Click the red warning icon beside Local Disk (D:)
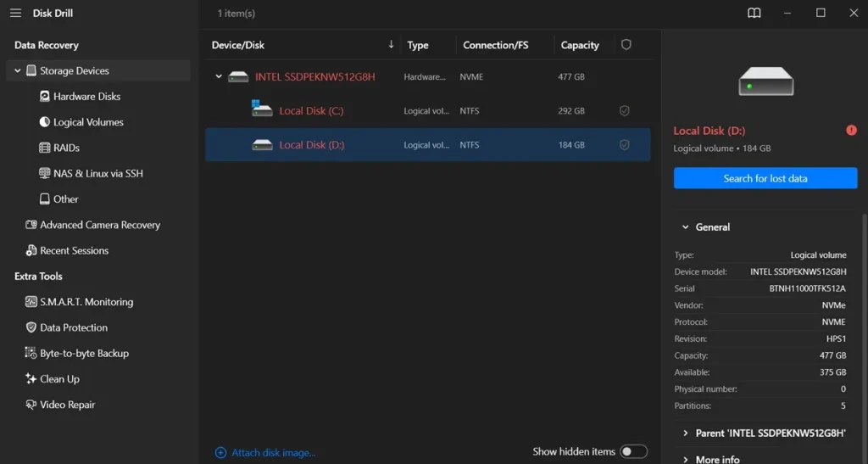The width and height of the screenshot is (868, 464). pos(851,130)
